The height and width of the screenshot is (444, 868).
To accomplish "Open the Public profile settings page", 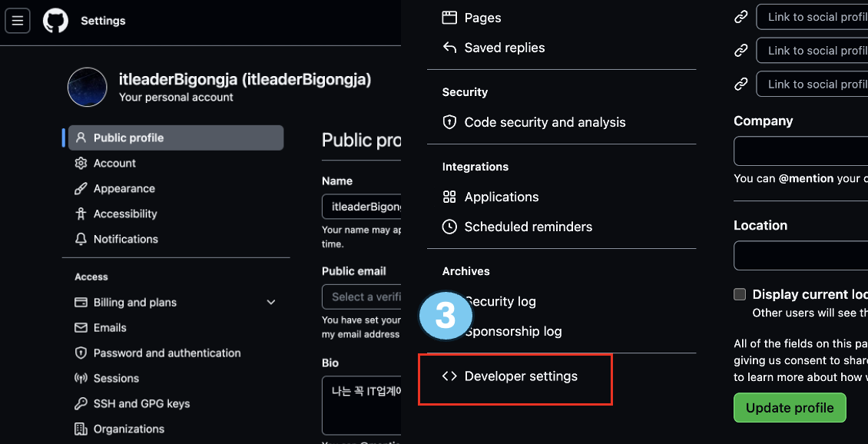I will pos(176,138).
